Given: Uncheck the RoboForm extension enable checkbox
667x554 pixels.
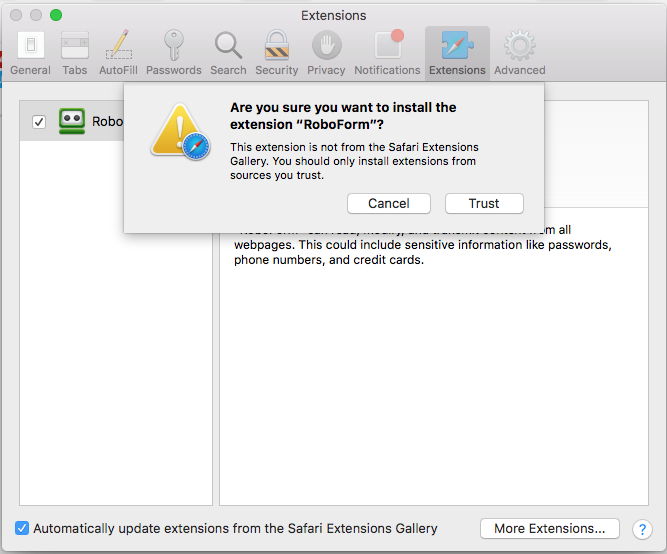Looking at the screenshot, I should [39, 122].
